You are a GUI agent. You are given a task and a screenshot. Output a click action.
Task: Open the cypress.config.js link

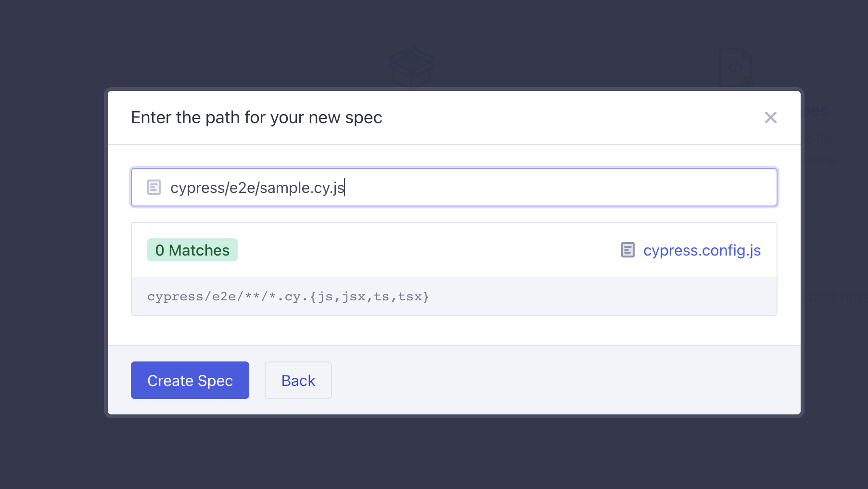click(x=702, y=250)
